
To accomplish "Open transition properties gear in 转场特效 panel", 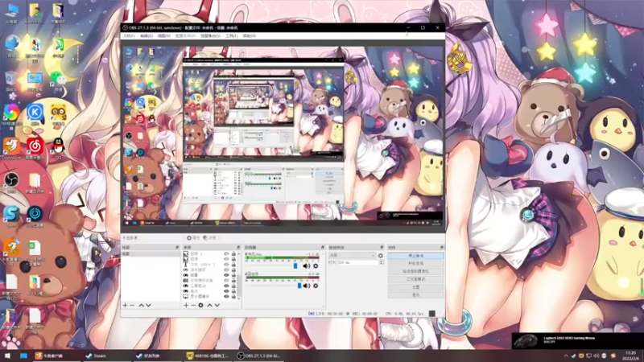I will [x=380, y=256].
